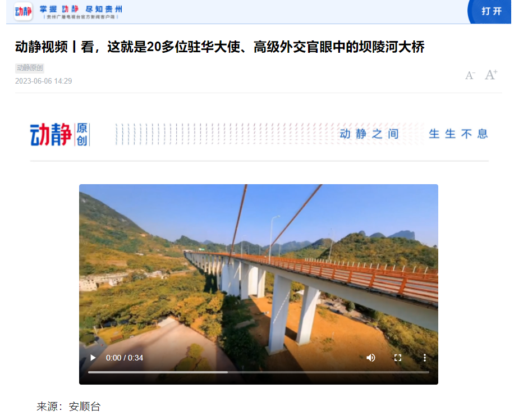Click the 动静 app logo icon

point(23,11)
